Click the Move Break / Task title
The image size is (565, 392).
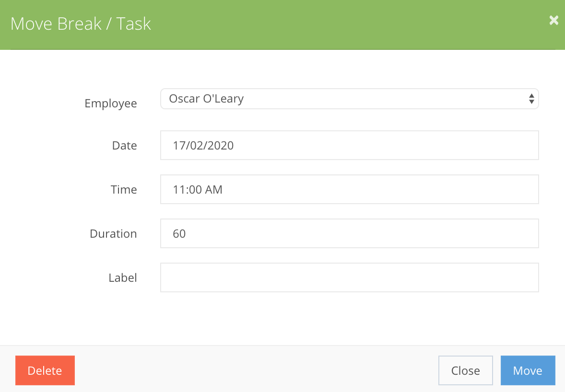click(x=81, y=24)
